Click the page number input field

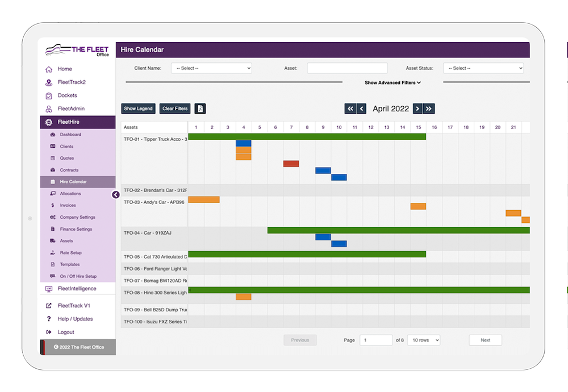point(376,340)
